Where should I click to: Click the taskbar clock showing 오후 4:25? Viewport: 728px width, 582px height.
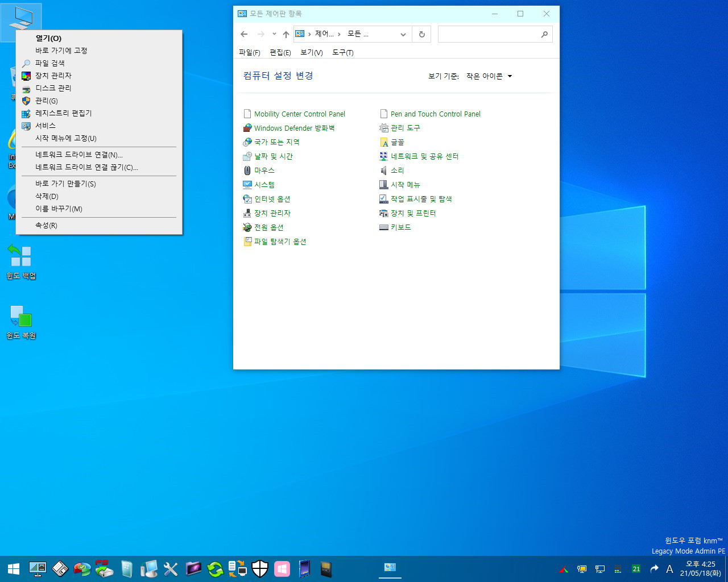(700, 569)
